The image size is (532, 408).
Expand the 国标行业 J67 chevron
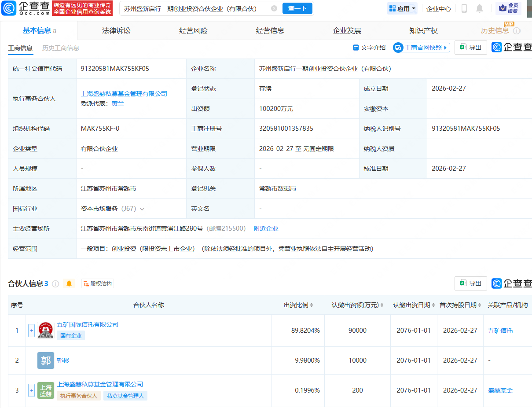point(142,209)
